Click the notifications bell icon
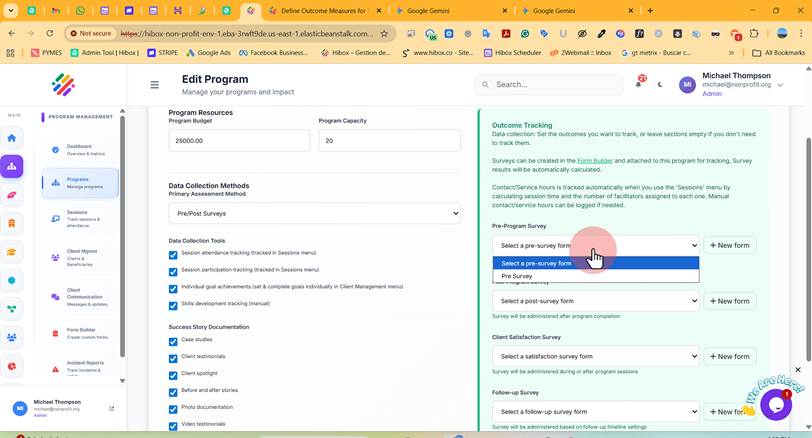 pyautogui.click(x=639, y=84)
